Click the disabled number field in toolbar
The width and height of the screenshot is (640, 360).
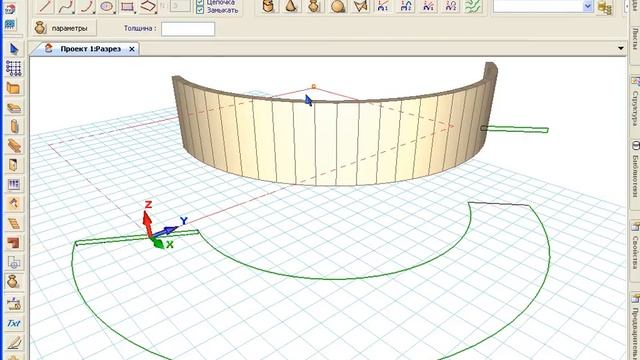(180, 6)
